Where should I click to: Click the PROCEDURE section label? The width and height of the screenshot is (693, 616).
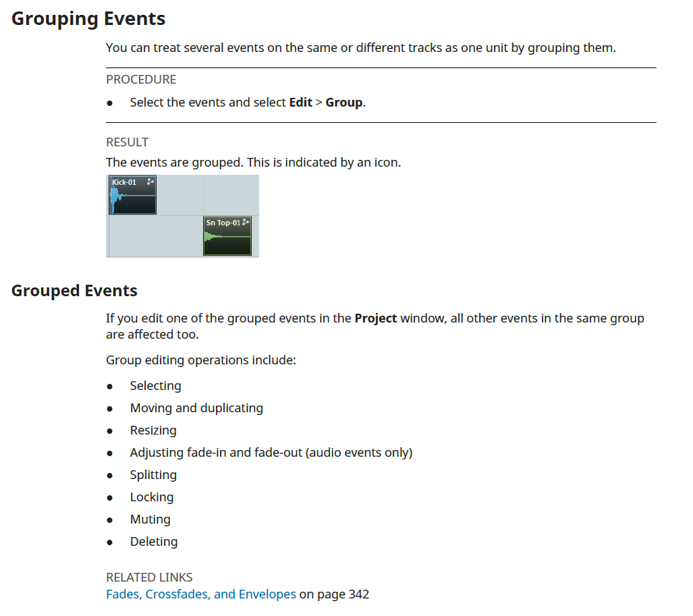click(141, 80)
